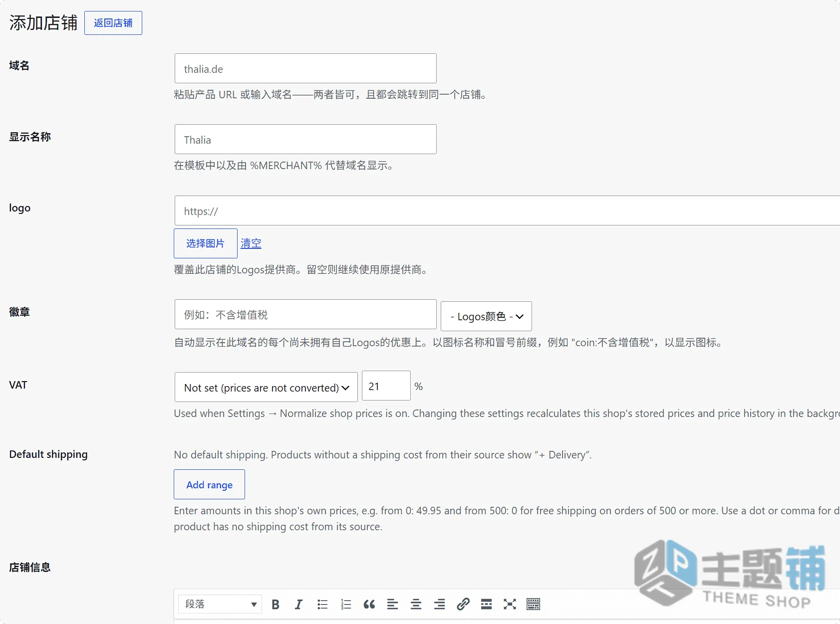840x624 pixels.
Task: Focus the 显示名称 field with Thalia
Action: click(305, 139)
